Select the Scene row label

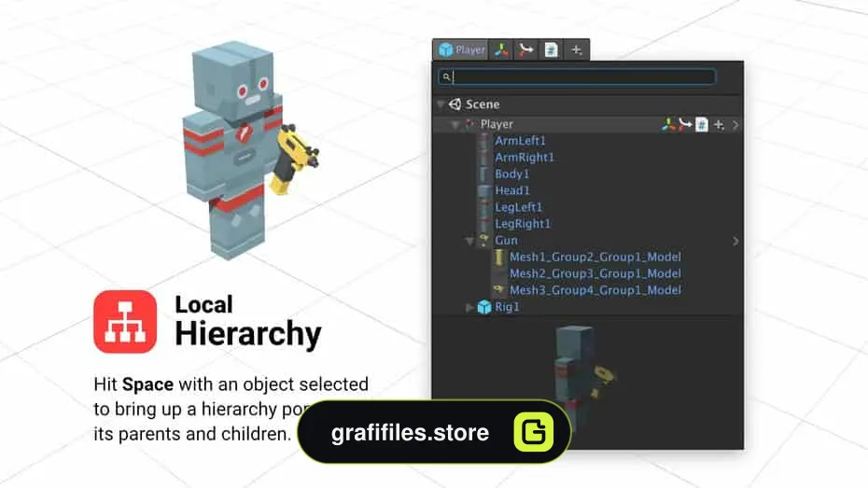[x=483, y=104]
